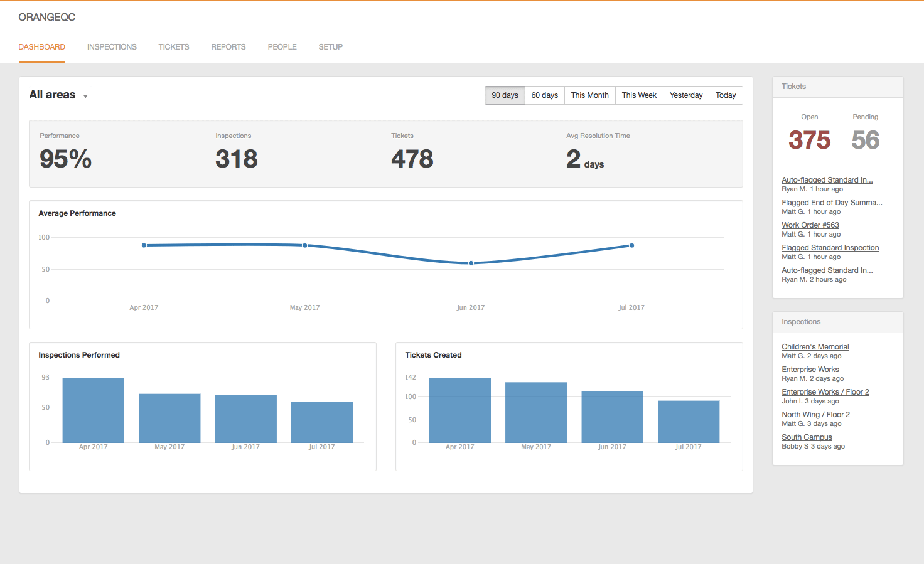The height and width of the screenshot is (564, 924).
Task: View the Children's Memorial inspection
Action: (815, 346)
